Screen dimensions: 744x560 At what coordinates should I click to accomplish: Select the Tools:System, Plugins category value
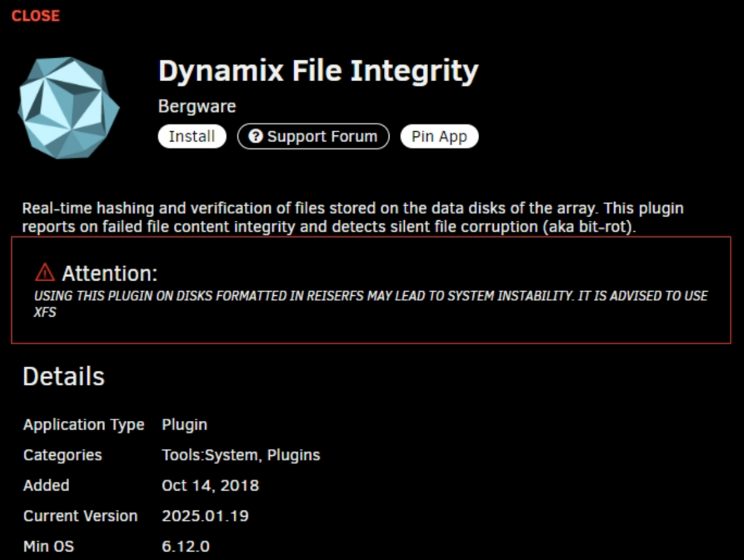pos(241,454)
